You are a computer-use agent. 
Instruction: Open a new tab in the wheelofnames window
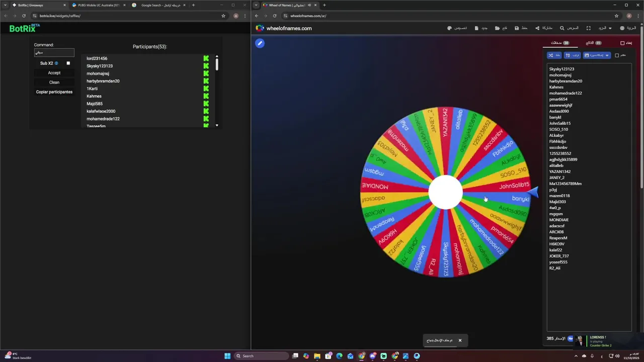pyautogui.click(x=324, y=5)
